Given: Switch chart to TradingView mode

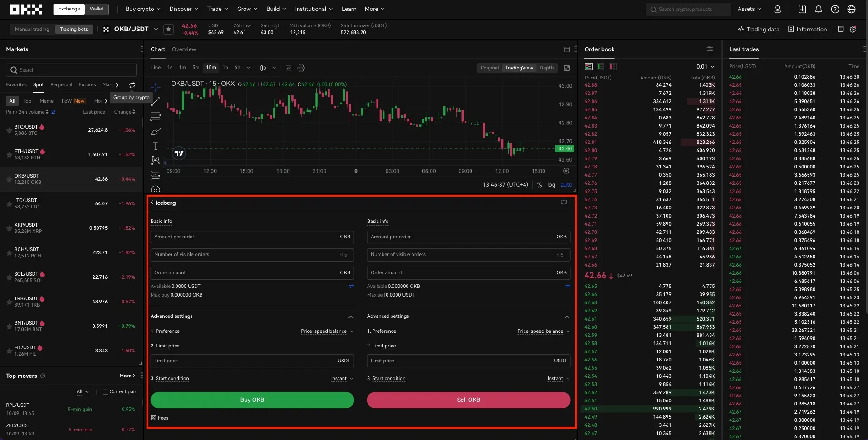Looking at the screenshot, I should [519, 68].
